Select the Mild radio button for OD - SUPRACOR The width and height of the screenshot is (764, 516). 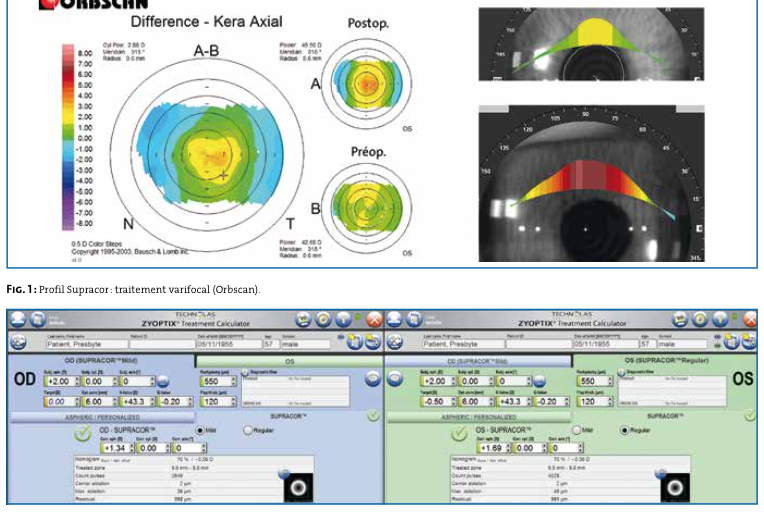(x=199, y=431)
